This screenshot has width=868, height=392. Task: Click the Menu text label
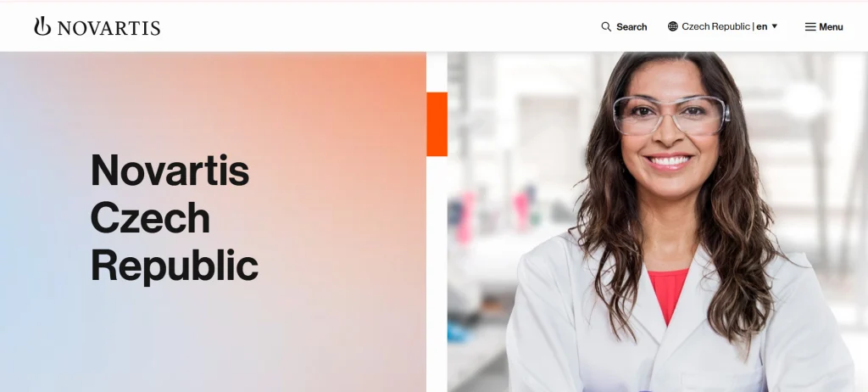pos(831,26)
